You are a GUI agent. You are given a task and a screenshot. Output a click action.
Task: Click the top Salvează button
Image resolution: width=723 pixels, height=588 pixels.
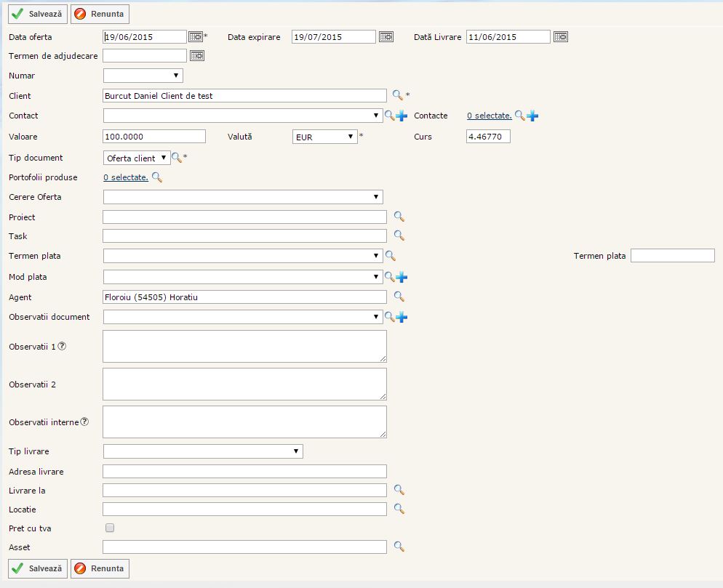click(38, 14)
